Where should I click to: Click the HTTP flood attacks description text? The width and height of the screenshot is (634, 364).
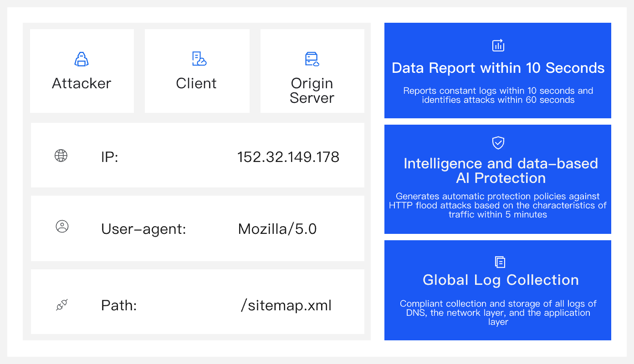[x=498, y=205]
